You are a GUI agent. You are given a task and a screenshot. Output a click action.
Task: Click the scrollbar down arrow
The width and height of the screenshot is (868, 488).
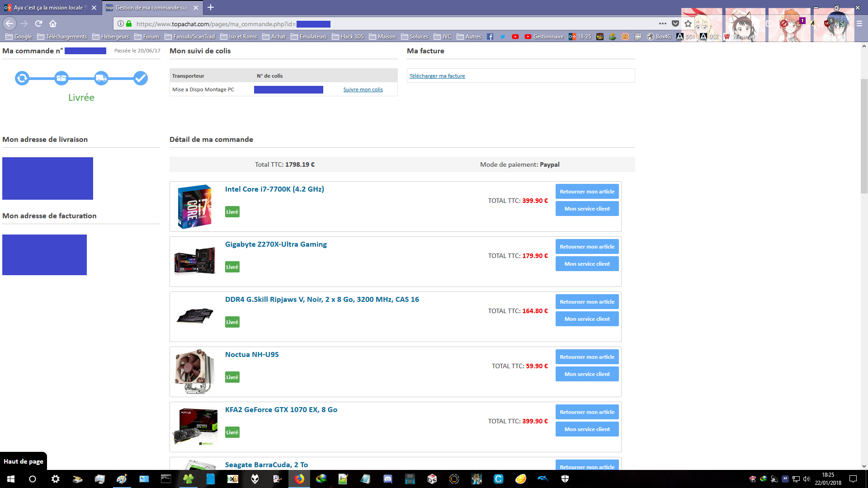tap(864, 466)
